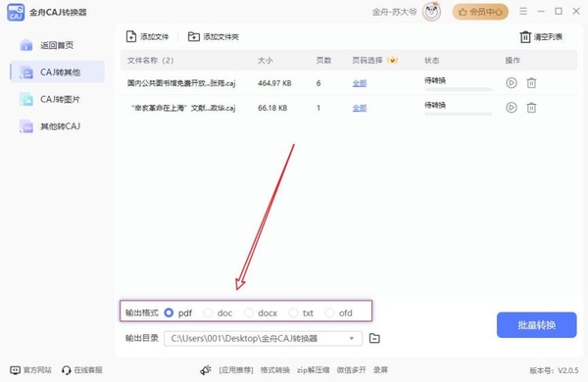Start conversion of the first caj file
This screenshot has height=382, width=588.
pyautogui.click(x=512, y=83)
